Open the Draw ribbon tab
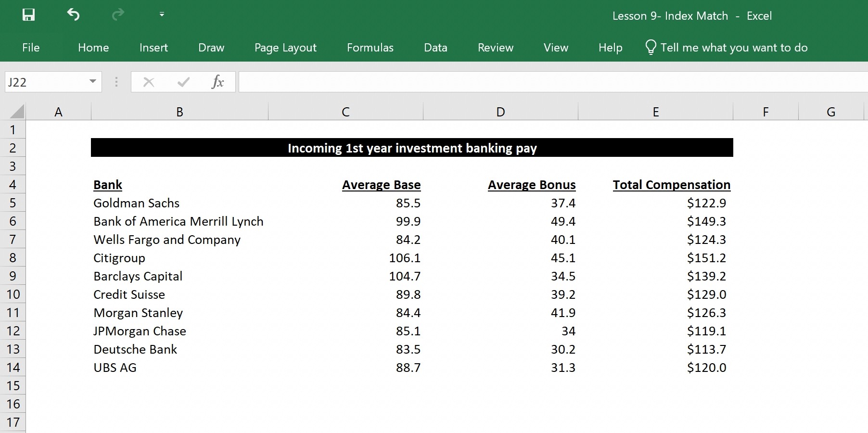Viewport: 868px width, 433px height. [211, 48]
